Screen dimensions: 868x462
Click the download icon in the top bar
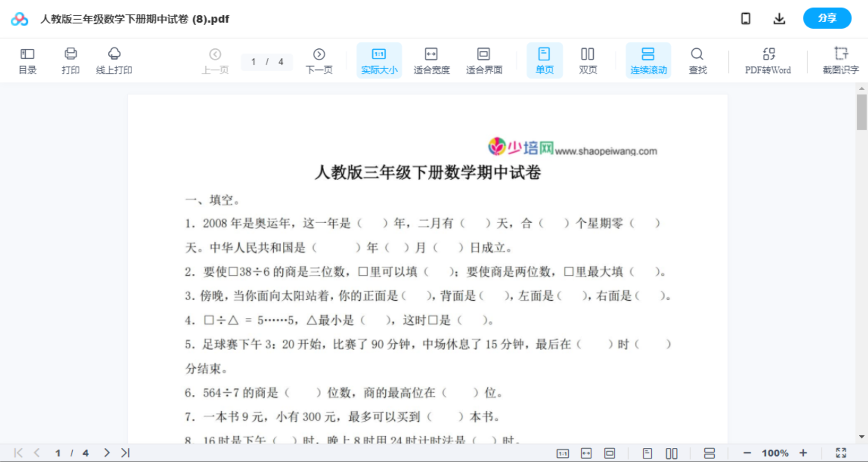(779, 18)
